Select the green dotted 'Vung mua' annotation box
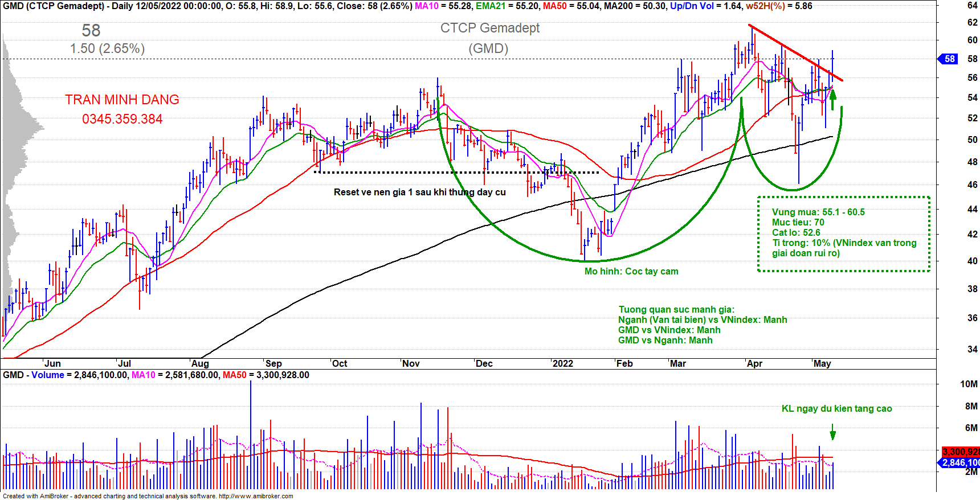 tap(843, 233)
